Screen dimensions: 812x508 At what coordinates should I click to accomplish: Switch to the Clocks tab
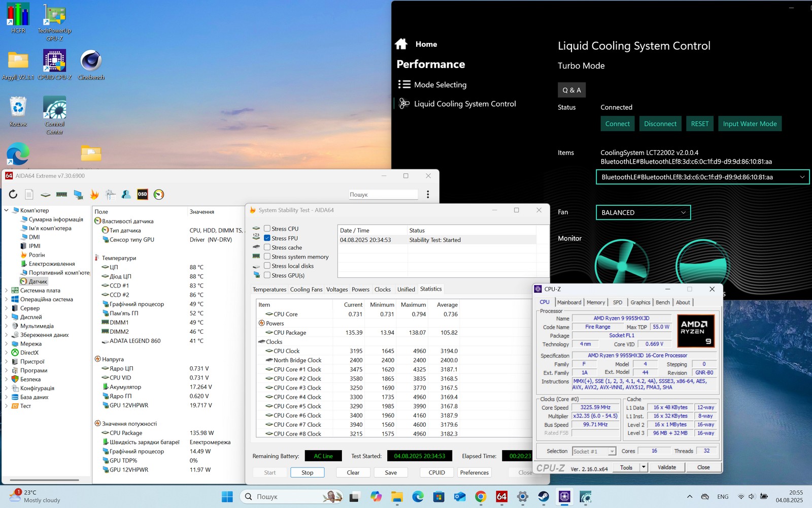click(383, 290)
